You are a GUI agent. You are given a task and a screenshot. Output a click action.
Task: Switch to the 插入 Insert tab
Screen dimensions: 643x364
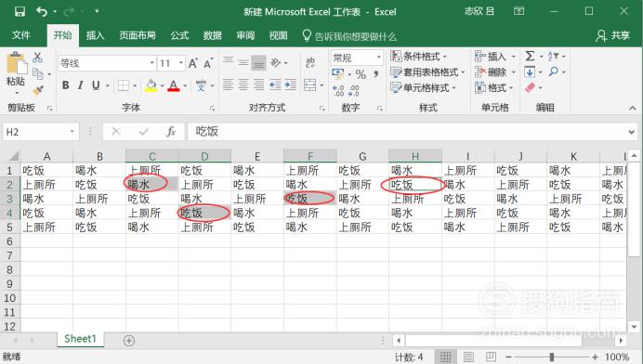click(x=95, y=35)
